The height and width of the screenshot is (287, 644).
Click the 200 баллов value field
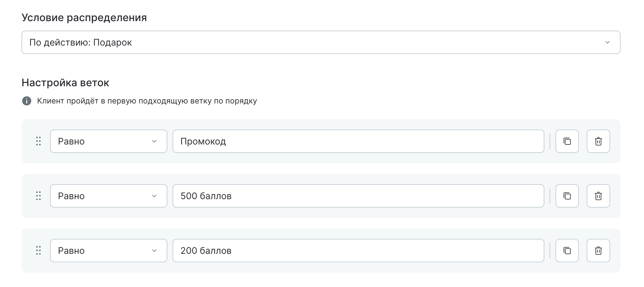click(x=358, y=251)
